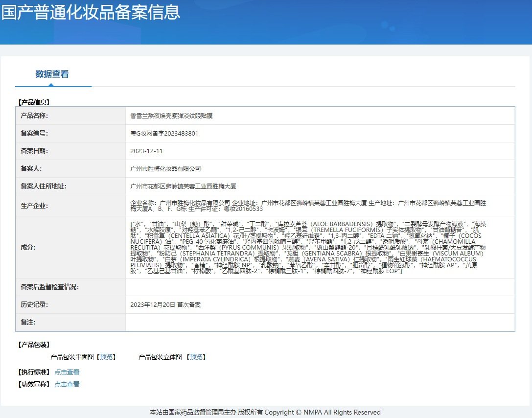Select the 成分 ingredients list text
Viewport: 532px width, 418px height.
pyautogui.click(x=308, y=247)
